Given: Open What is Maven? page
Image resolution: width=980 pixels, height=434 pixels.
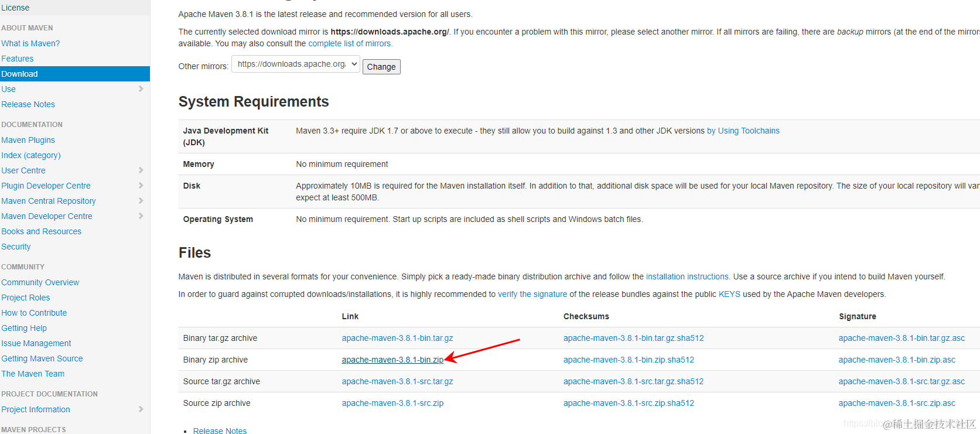Looking at the screenshot, I should (x=30, y=43).
